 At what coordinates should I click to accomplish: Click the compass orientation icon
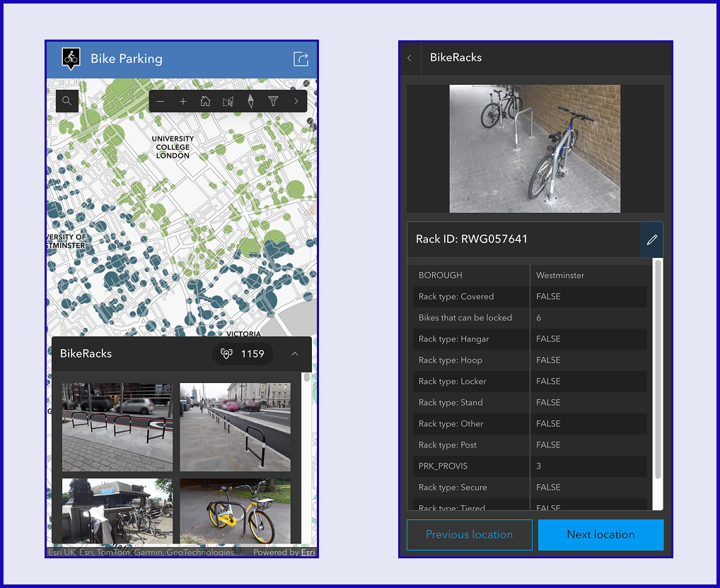tap(250, 100)
